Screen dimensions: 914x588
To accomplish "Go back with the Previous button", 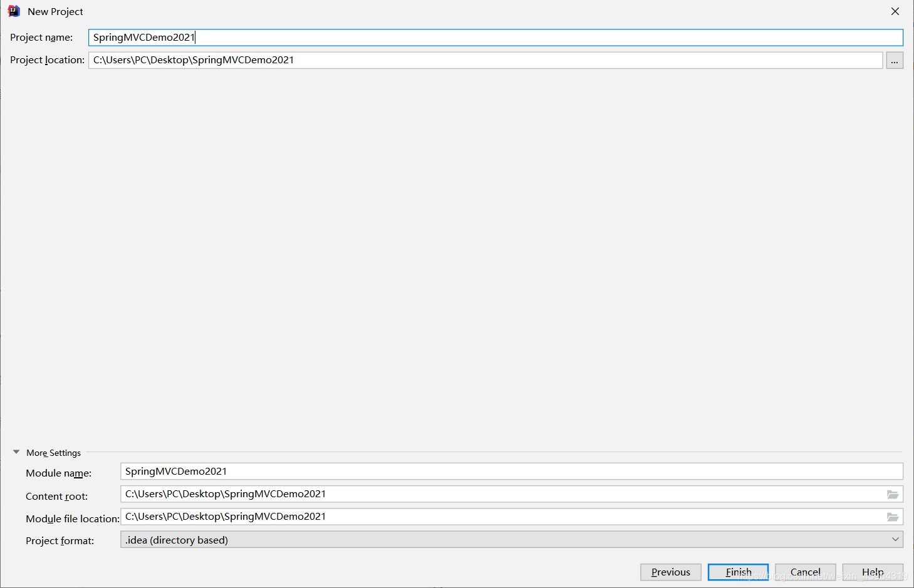I will tap(670, 572).
